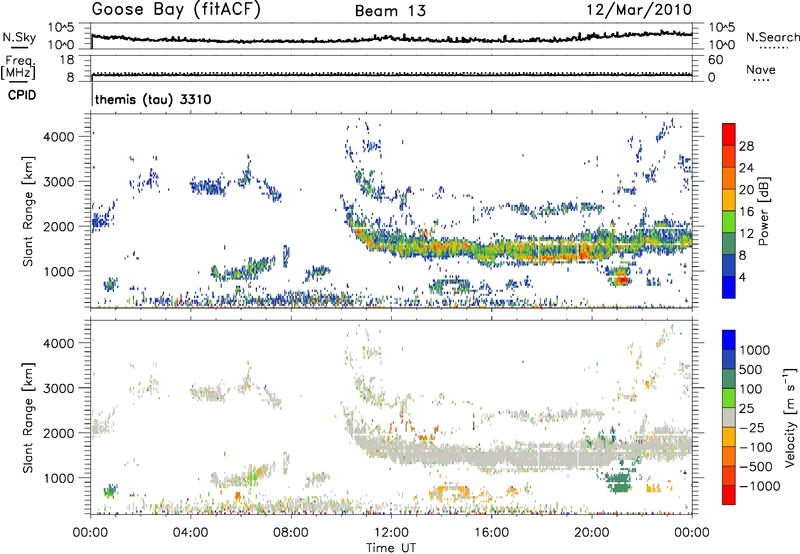This screenshot has width=800, height=554.
Task: Click the red top segment of the Power colorbar
Action: (x=729, y=135)
